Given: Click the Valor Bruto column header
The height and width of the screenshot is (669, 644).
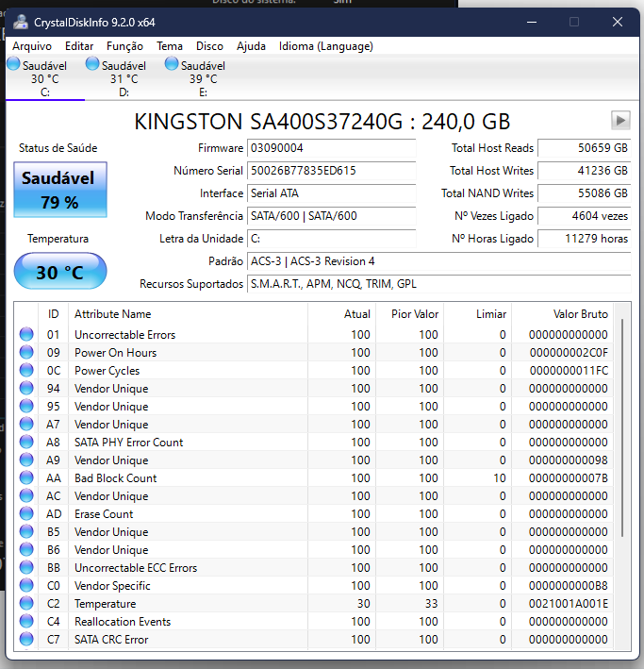Looking at the screenshot, I should coord(563,314).
